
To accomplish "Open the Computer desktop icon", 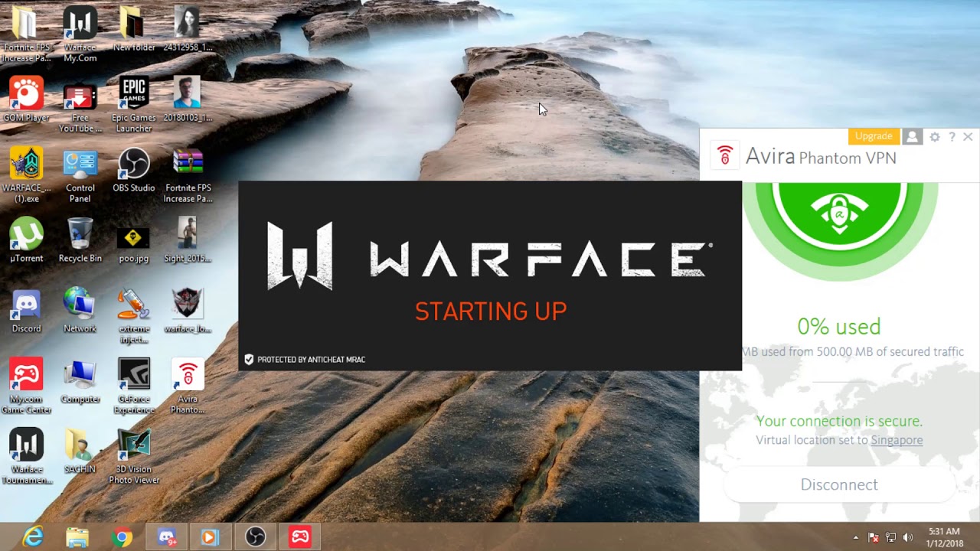I will point(80,381).
